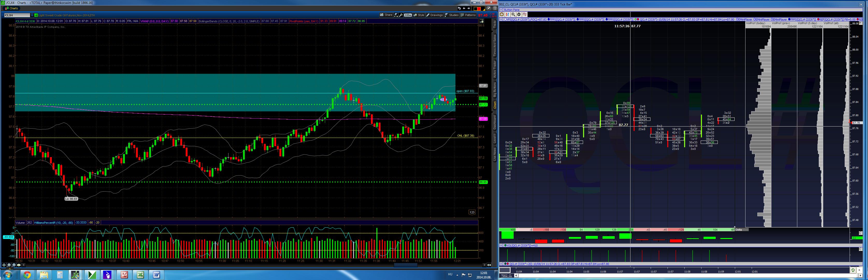Open chart settings wrench icon
Image resolution: width=868 pixels, height=280 pixels.
401,15
